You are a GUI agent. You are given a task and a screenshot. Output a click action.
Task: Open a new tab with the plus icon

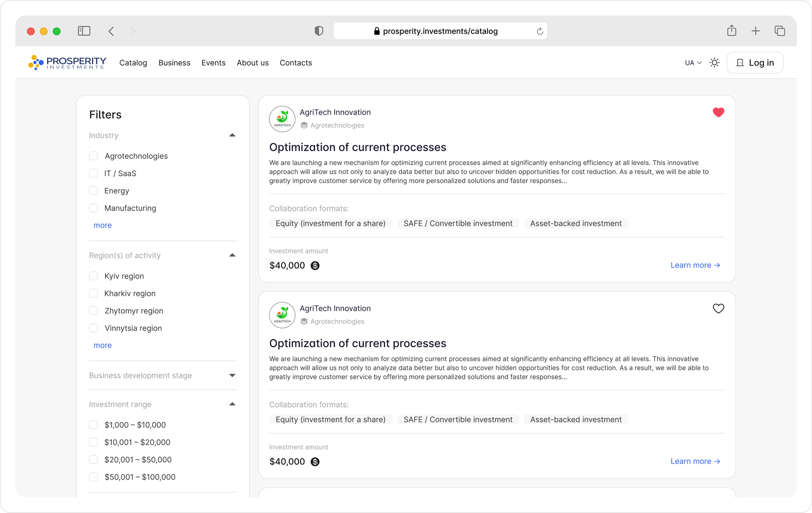click(756, 31)
